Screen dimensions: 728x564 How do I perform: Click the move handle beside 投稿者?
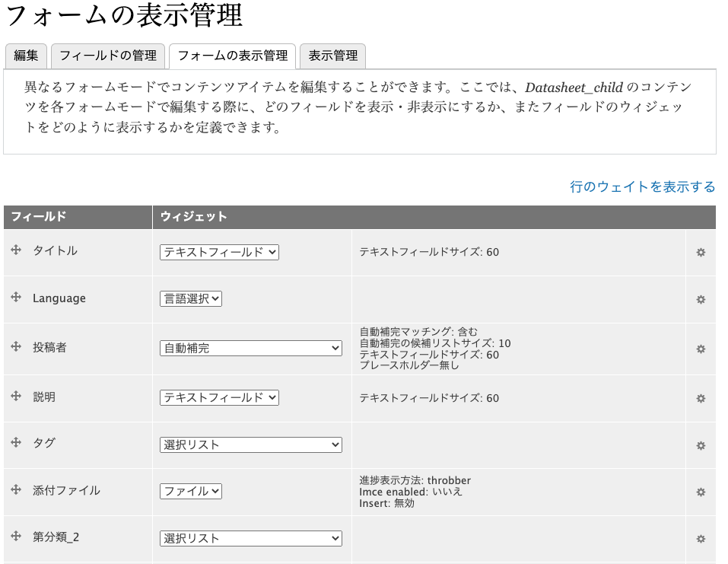click(16, 346)
